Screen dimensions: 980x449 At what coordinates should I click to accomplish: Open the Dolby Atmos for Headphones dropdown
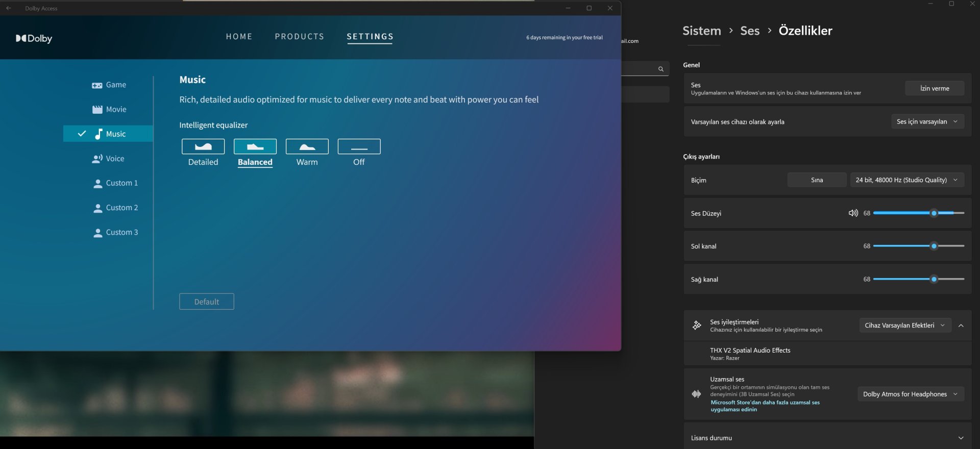[x=911, y=394]
